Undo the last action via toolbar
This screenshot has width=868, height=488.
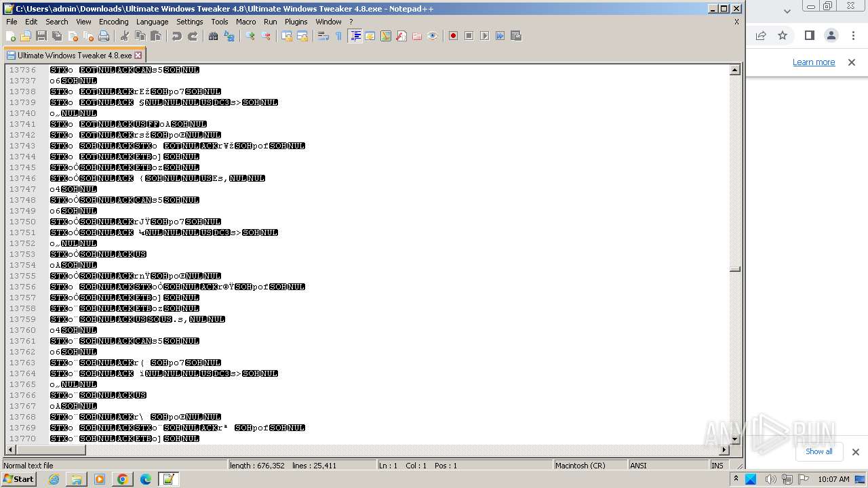[x=177, y=36]
